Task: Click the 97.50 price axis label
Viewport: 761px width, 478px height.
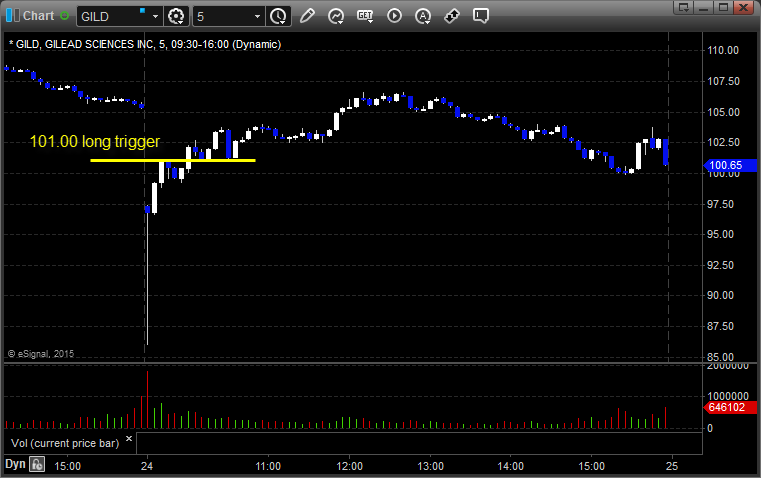Action: point(720,204)
